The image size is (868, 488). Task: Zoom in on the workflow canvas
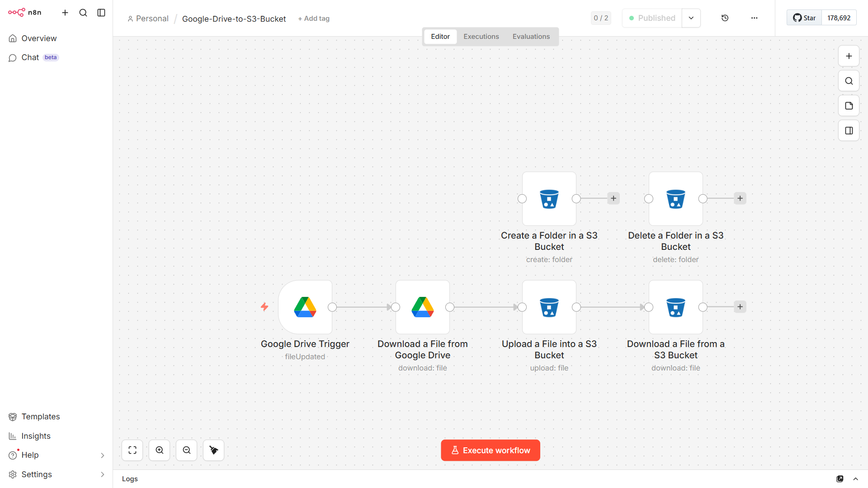point(160,450)
